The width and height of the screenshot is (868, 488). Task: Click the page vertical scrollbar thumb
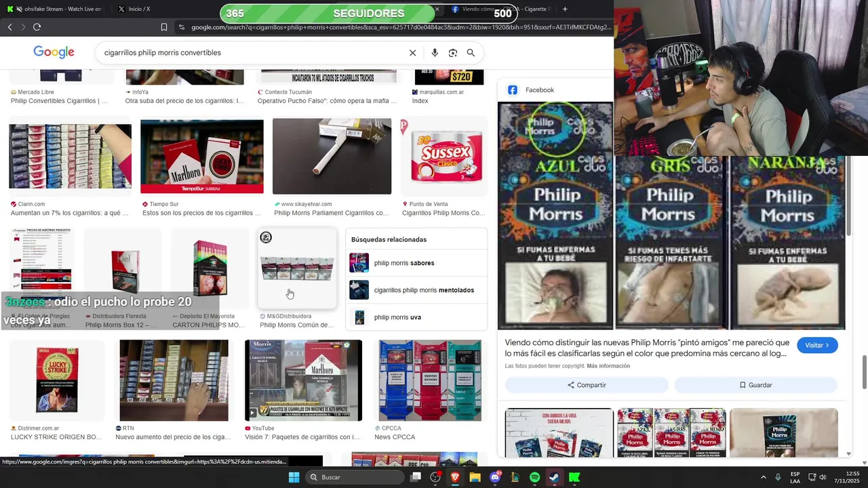pyautogui.click(x=864, y=371)
